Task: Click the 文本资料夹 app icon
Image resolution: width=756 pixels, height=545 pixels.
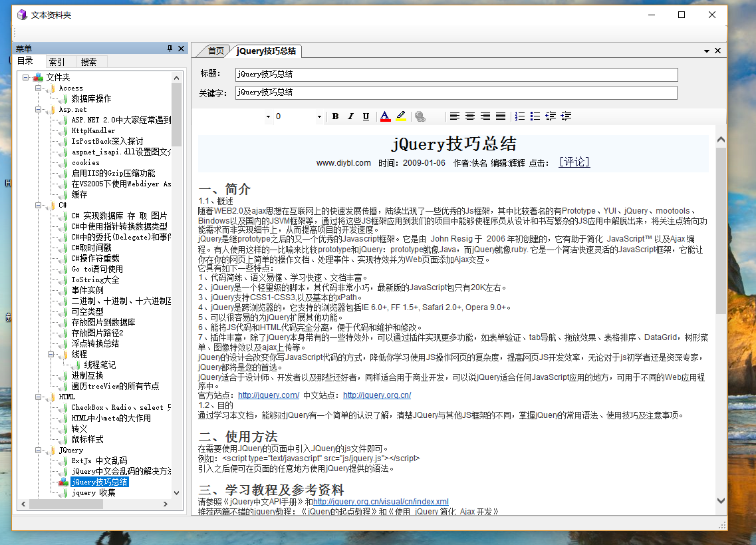Action: 22,15
